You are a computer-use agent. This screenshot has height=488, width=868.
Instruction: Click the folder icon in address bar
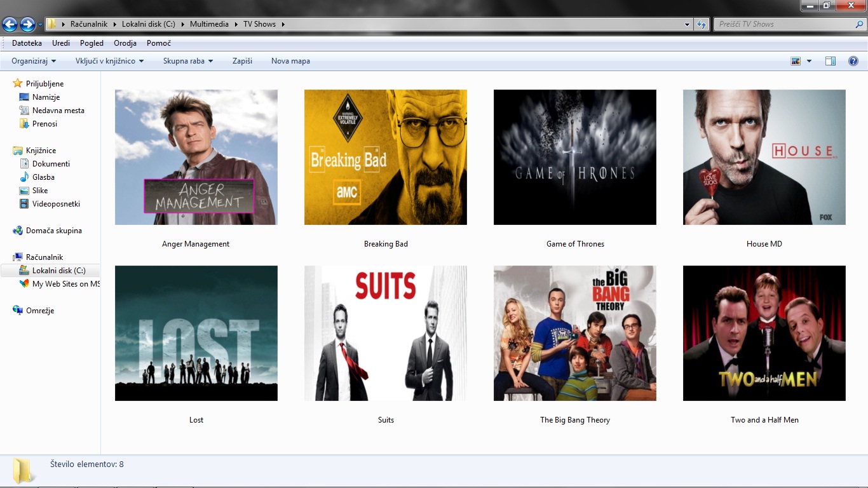51,24
